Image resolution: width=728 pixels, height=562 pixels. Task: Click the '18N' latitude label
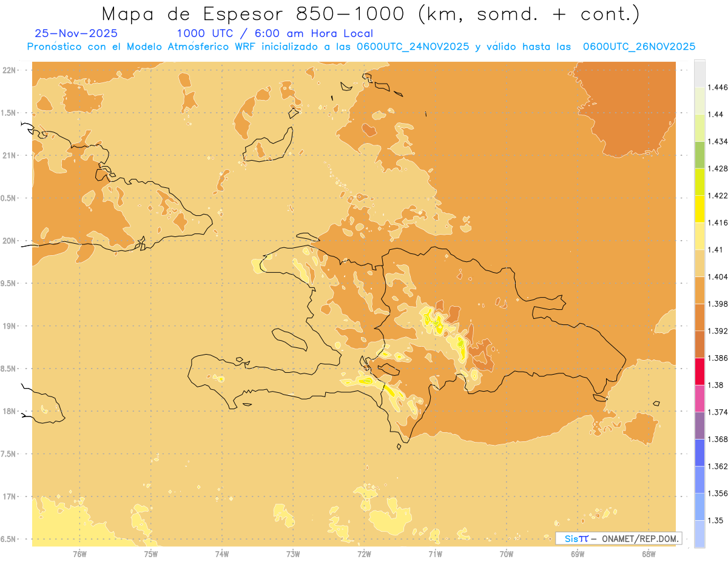(9, 412)
